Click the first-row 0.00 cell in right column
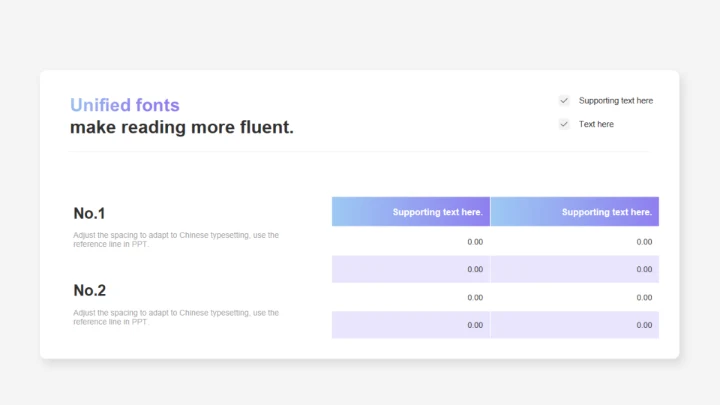 tap(575, 242)
